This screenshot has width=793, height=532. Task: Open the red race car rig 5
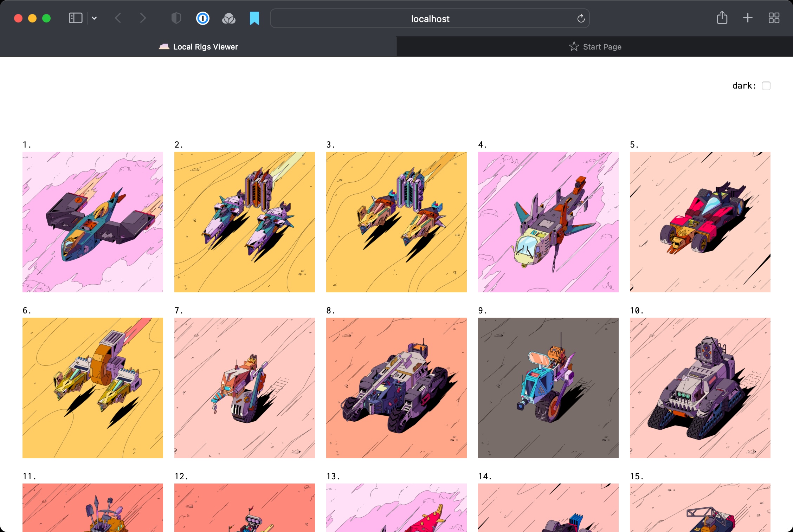pos(700,222)
